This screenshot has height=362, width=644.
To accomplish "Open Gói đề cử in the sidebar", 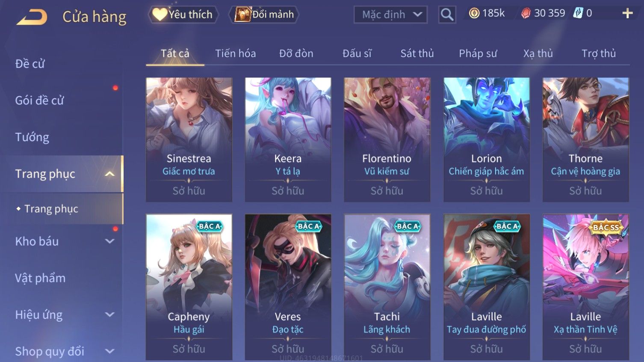I will (39, 101).
